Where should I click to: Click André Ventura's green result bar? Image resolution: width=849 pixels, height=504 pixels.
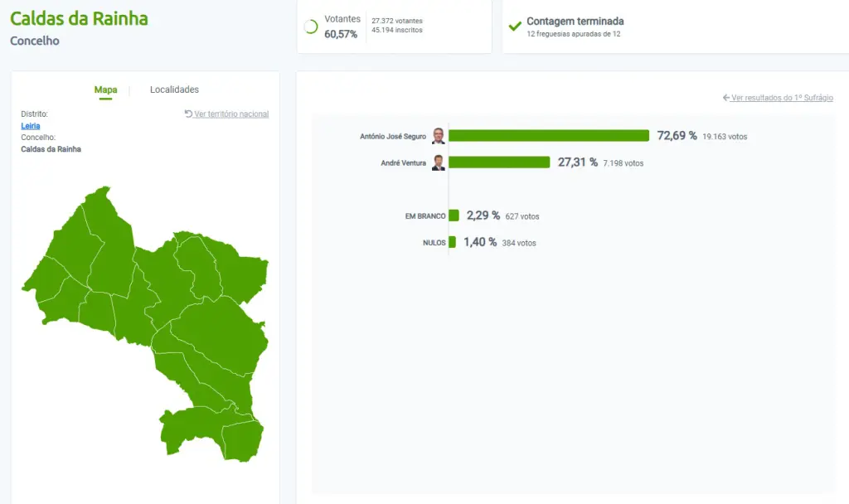(499, 162)
